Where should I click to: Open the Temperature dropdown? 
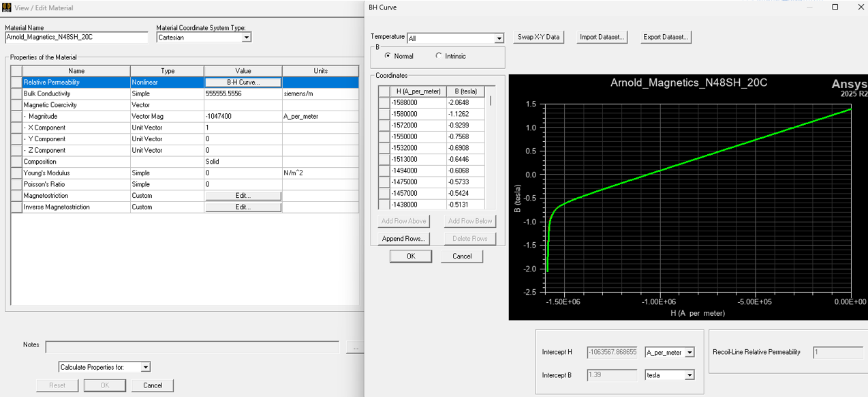[x=499, y=38]
